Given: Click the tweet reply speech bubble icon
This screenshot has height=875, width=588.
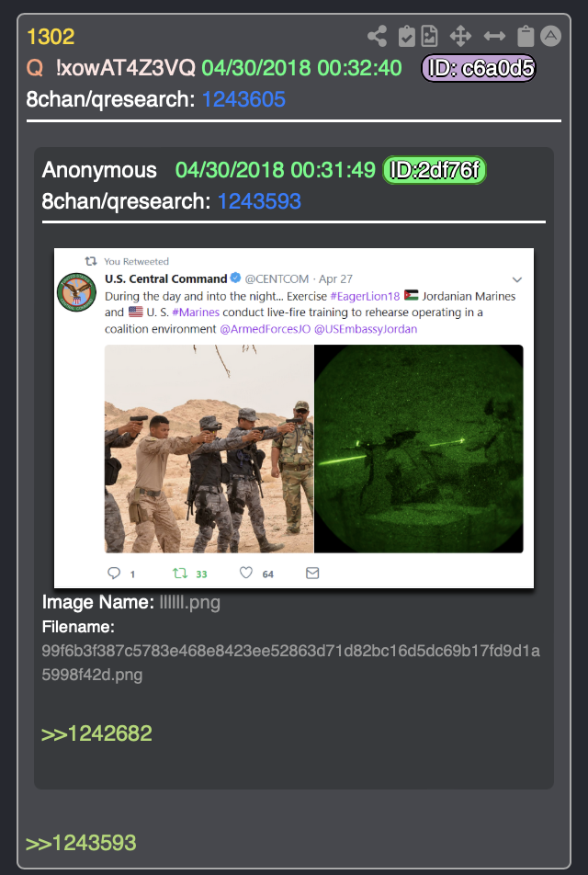Looking at the screenshot, I should click(114, 574).
